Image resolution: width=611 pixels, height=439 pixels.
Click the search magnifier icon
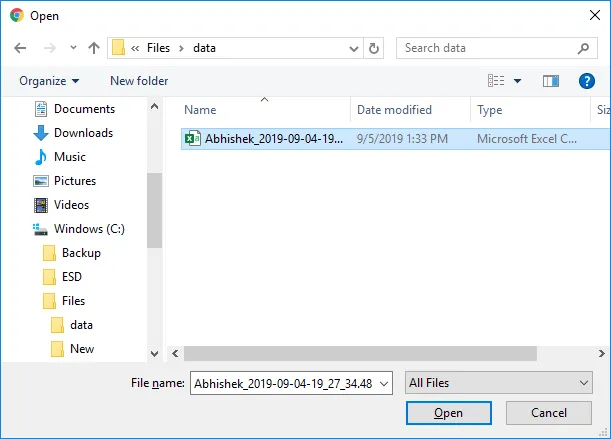point(583,48)
